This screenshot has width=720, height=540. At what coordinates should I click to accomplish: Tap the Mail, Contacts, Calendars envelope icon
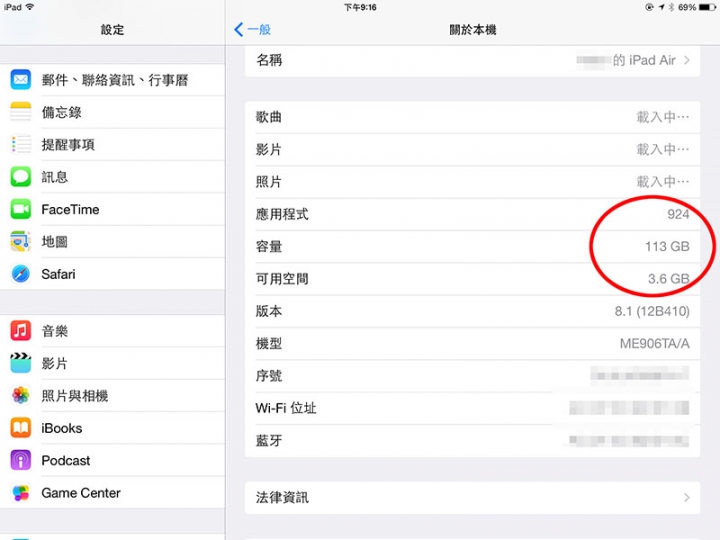(x=21, y=80)
